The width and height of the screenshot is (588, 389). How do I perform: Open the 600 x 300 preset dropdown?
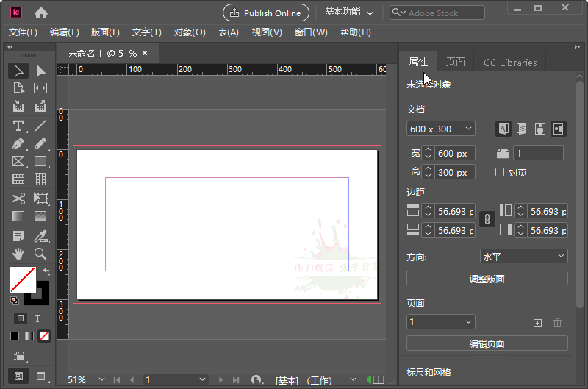click(441, 129)
